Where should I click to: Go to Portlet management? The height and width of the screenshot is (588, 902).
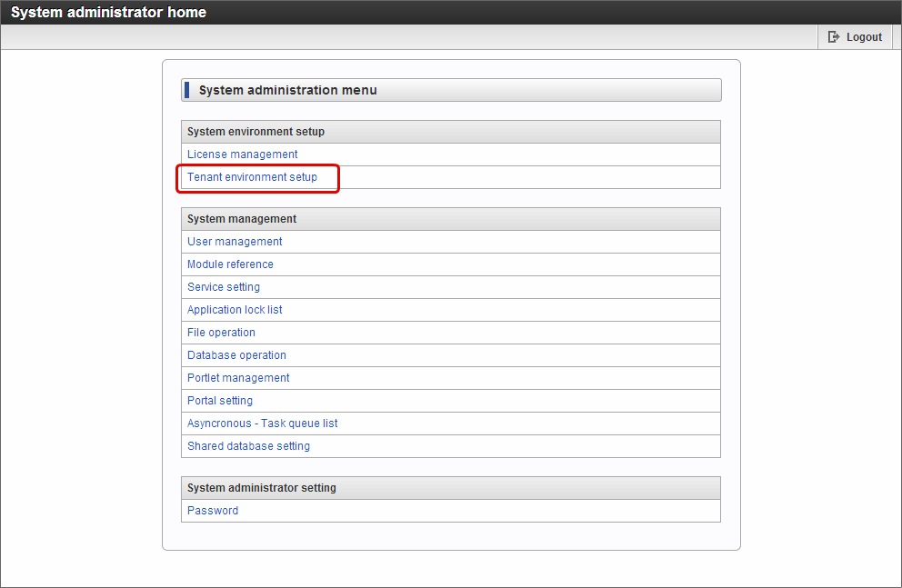pos(238,378)
